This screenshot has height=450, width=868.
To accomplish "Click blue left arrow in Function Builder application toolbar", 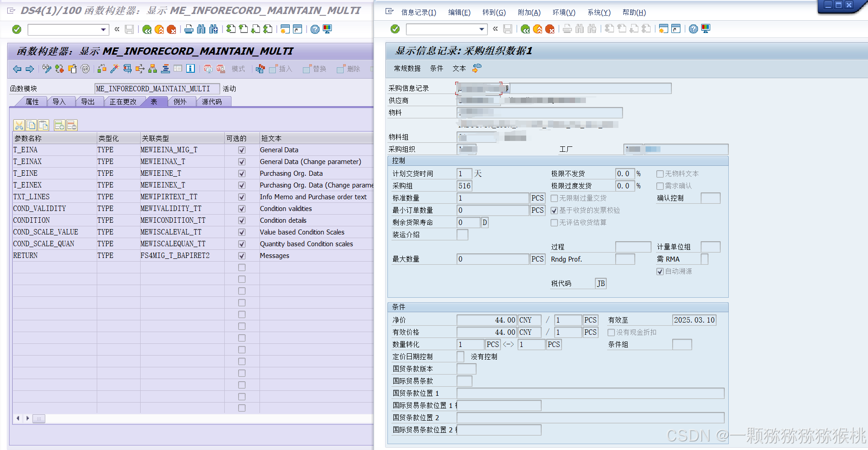I will click(17, 69).
